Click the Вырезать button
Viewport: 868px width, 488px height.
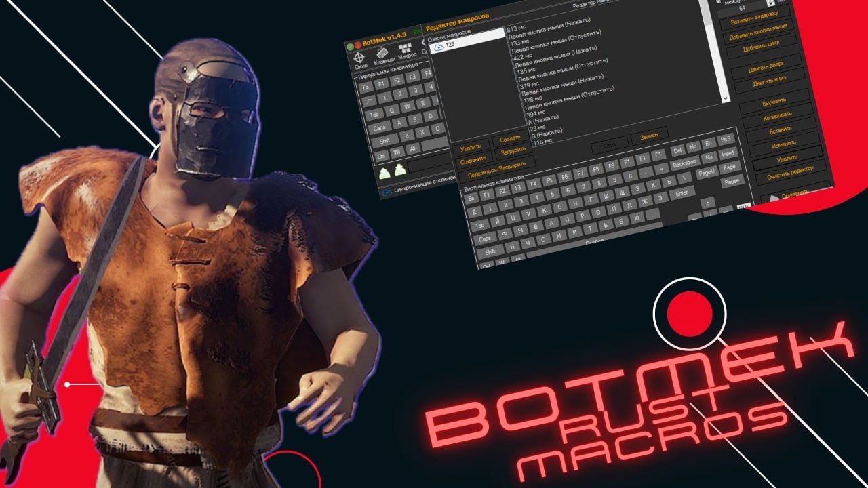(774, 103)
